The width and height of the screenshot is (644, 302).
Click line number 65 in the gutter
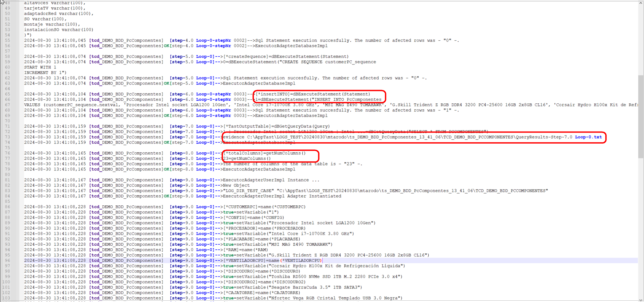coord(7,94)
